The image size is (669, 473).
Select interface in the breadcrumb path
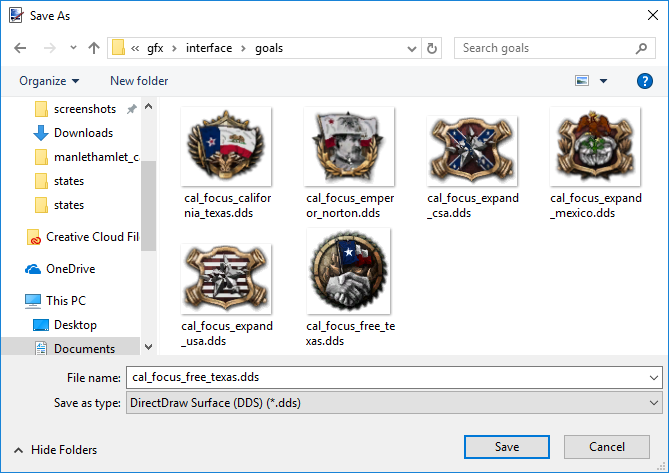[x=209, y=48]
